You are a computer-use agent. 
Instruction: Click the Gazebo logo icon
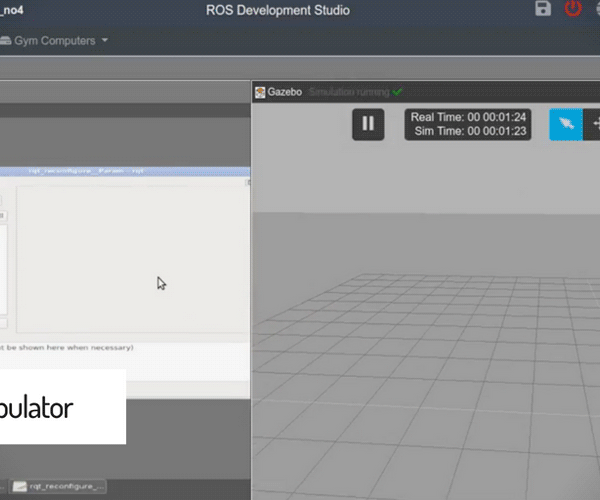tap(260, 92)
